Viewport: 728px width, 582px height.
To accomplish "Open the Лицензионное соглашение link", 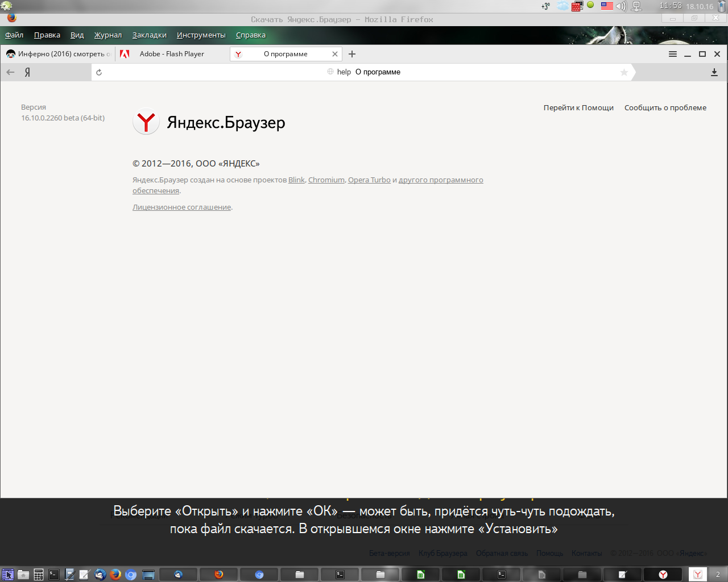I will [x=181, y=207].
